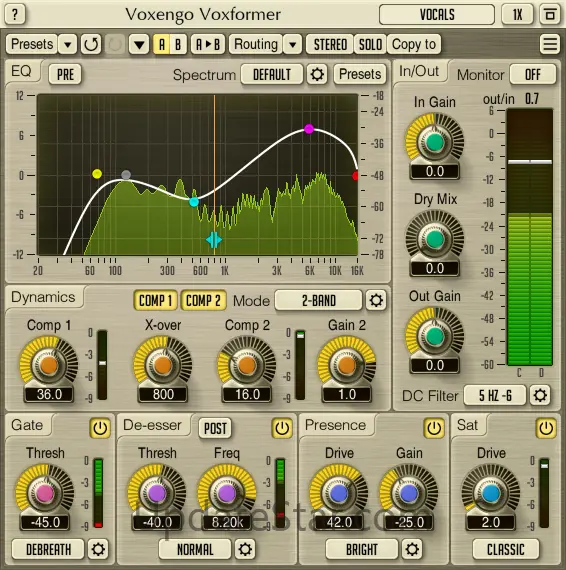566x570 pixels.
Task: Click Presence Drive value 42.0
Action: (339, 522)
